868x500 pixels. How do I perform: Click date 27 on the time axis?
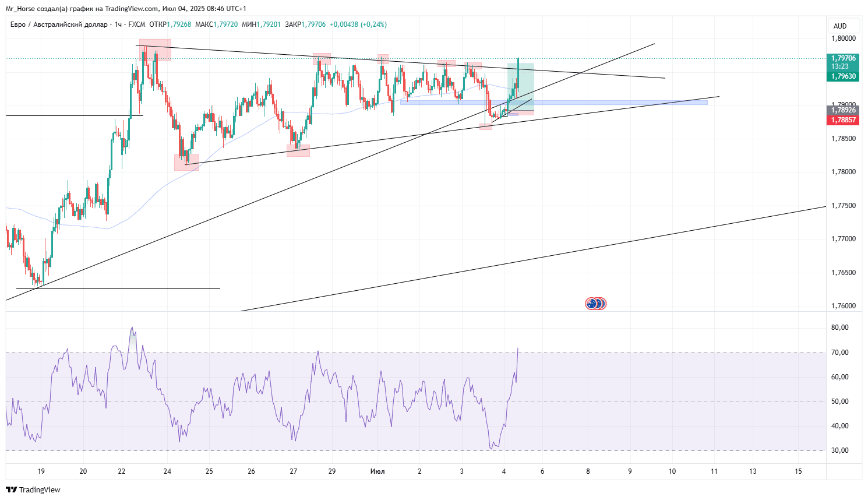(x=293, y=471)
